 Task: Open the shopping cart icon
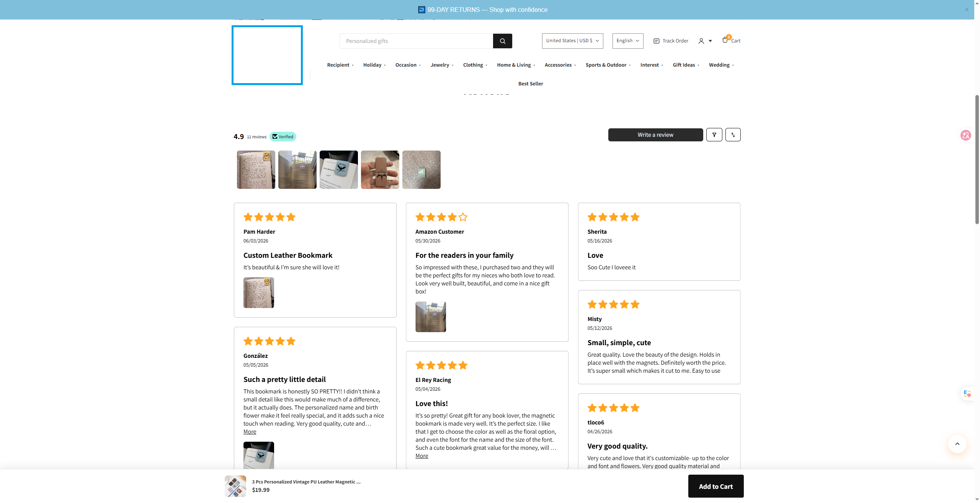[x=725, y=40]
